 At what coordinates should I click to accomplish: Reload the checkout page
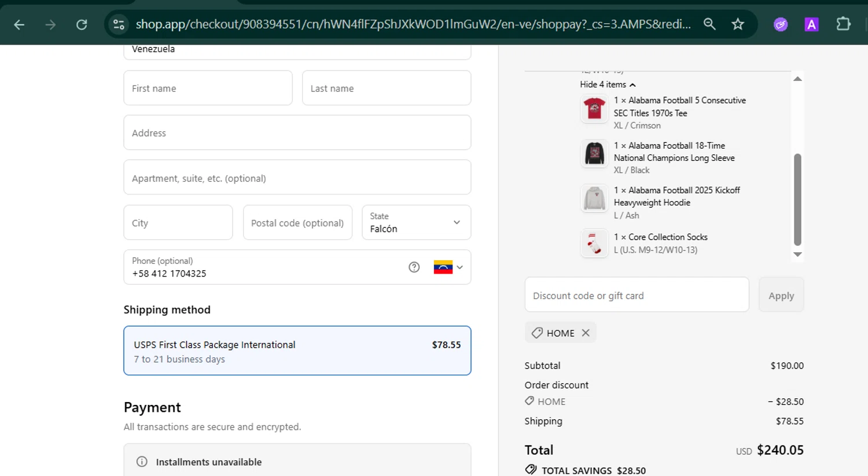(x=82, y=24)
